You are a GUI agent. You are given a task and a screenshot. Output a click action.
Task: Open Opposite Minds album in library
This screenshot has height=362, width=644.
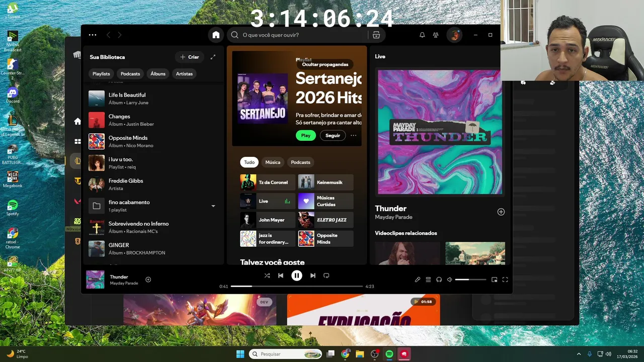153,141
